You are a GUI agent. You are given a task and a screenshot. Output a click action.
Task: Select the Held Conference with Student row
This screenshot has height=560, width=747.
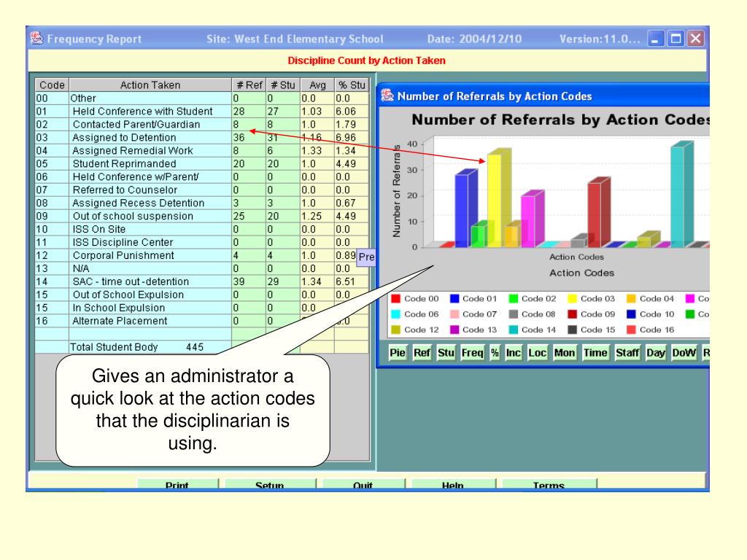pyautogui.click(x=202, y=111)
